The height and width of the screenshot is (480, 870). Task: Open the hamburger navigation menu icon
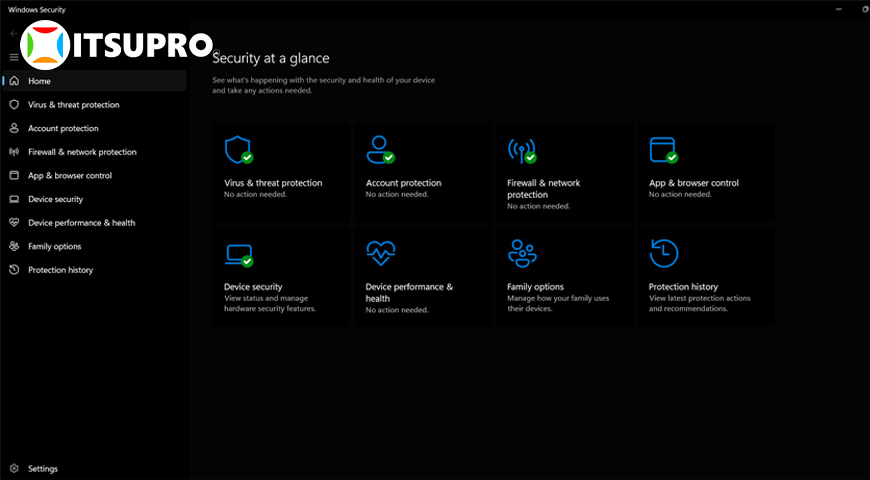click(14, 57)
